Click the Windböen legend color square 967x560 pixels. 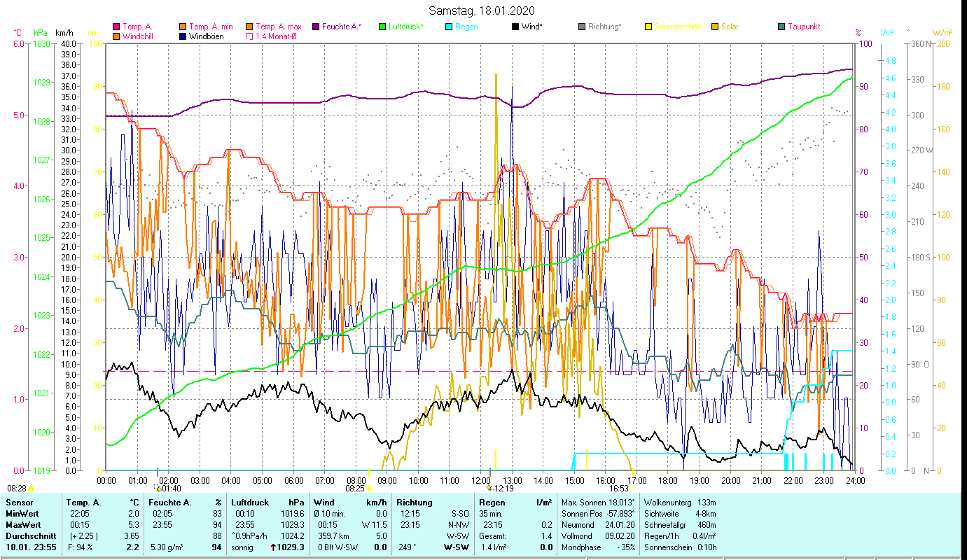click(183, 36)
